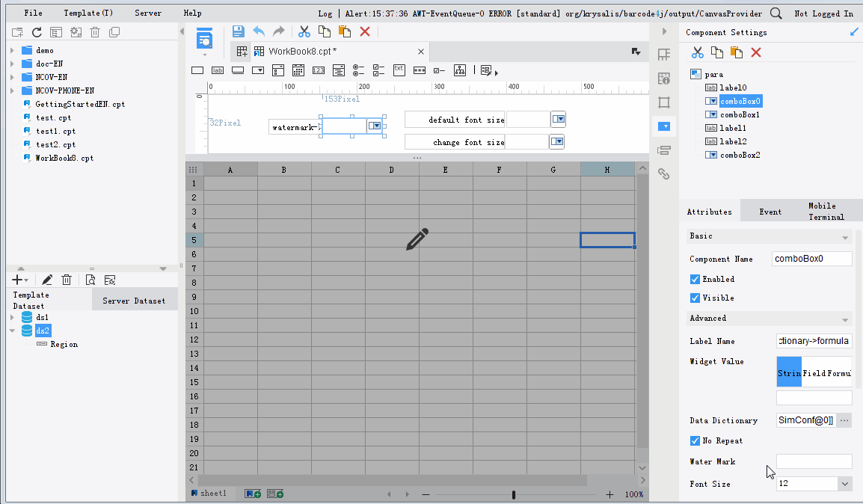Click the Save icon in the toolbar
Image resolution: width=863 pixels, height=504 pixels.
point(238,31)
